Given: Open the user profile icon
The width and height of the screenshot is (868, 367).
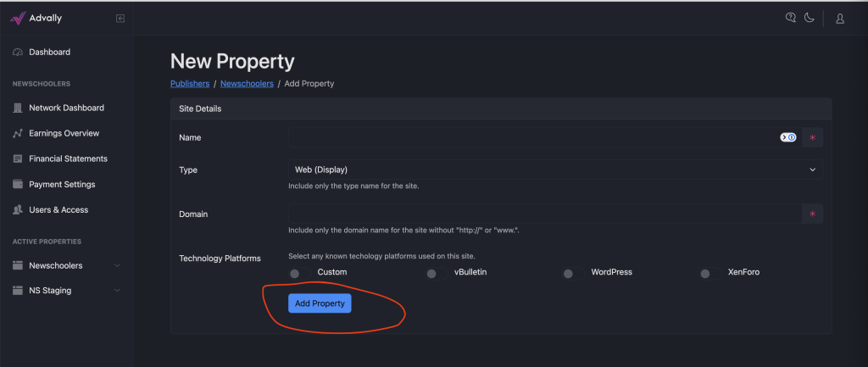Looking at the screenshot, I should [x=840, y=19].
